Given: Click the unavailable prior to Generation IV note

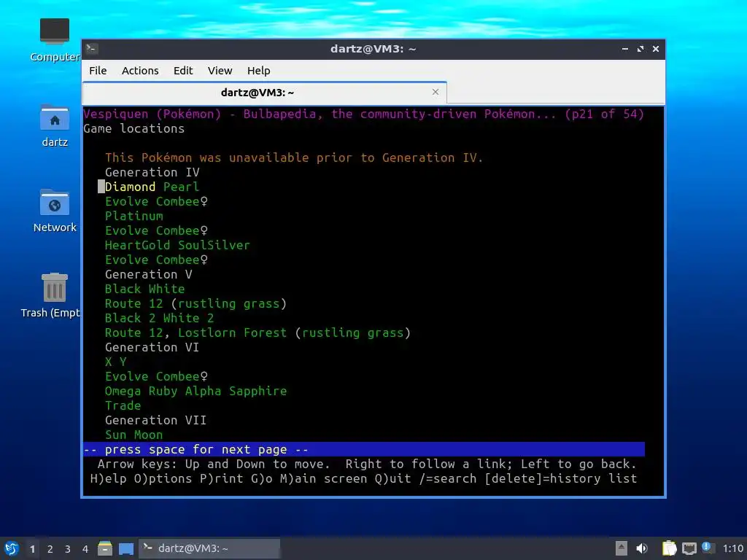Looking at the screenshot, I should [x=294, y=157].
